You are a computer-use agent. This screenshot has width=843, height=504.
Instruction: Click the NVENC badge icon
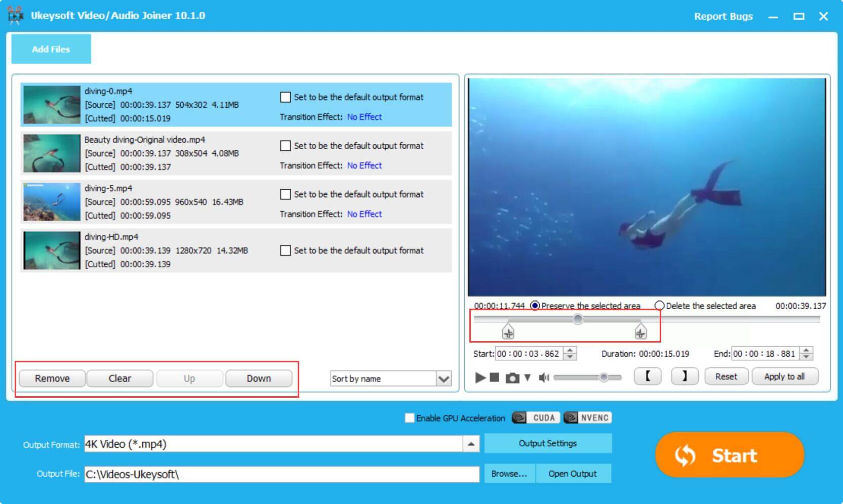click(x=587, y=417)
